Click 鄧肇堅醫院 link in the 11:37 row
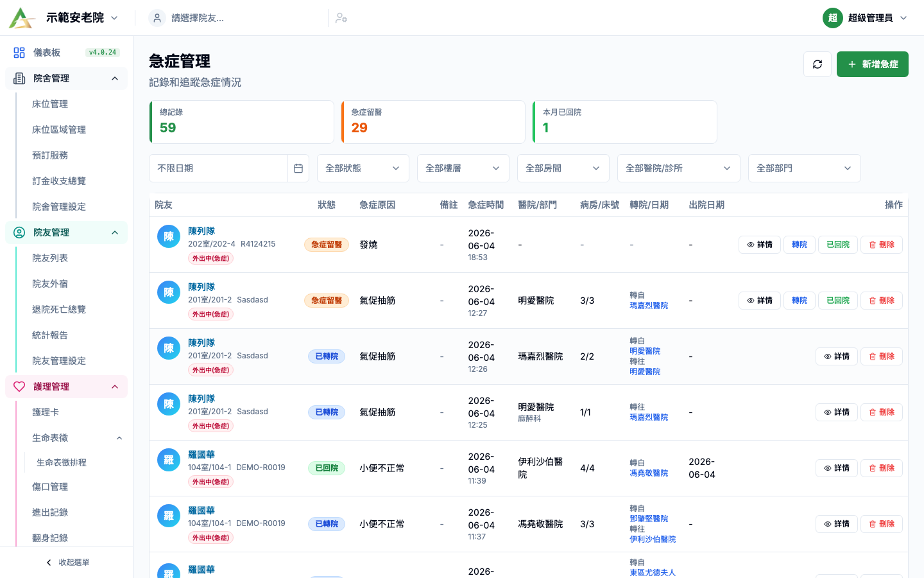Image resolution: width=924 pixels, height=578 pixels. (x=649, y=519)
